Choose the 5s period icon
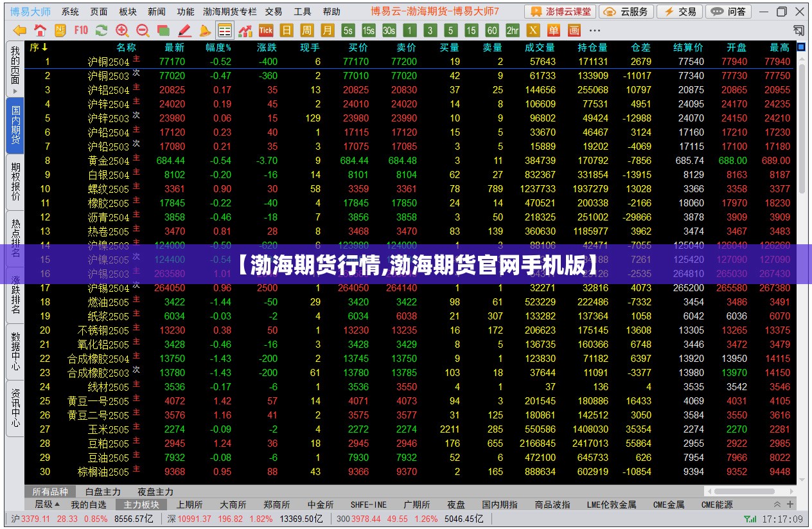Screen dimensions: 812x529 (348, 30)
